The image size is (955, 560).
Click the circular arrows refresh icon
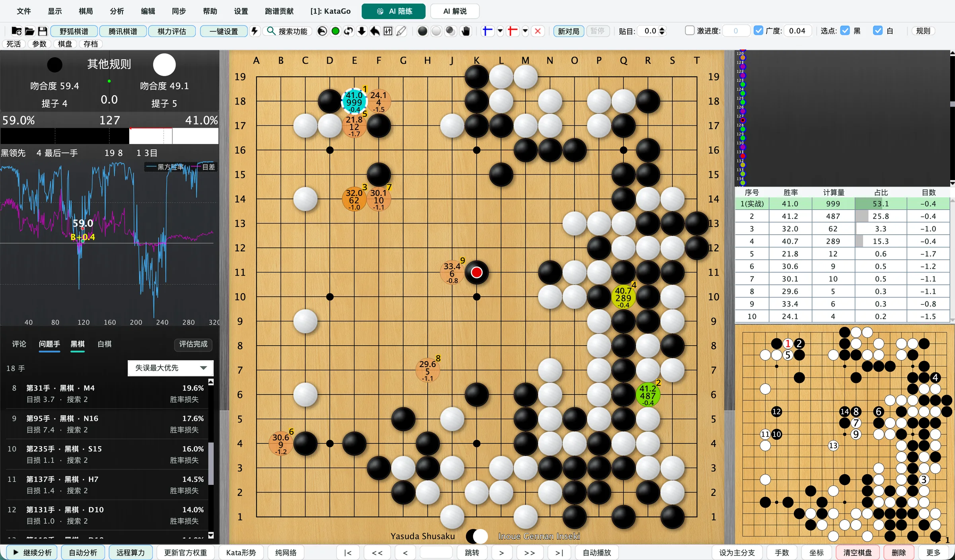point(349,31)
